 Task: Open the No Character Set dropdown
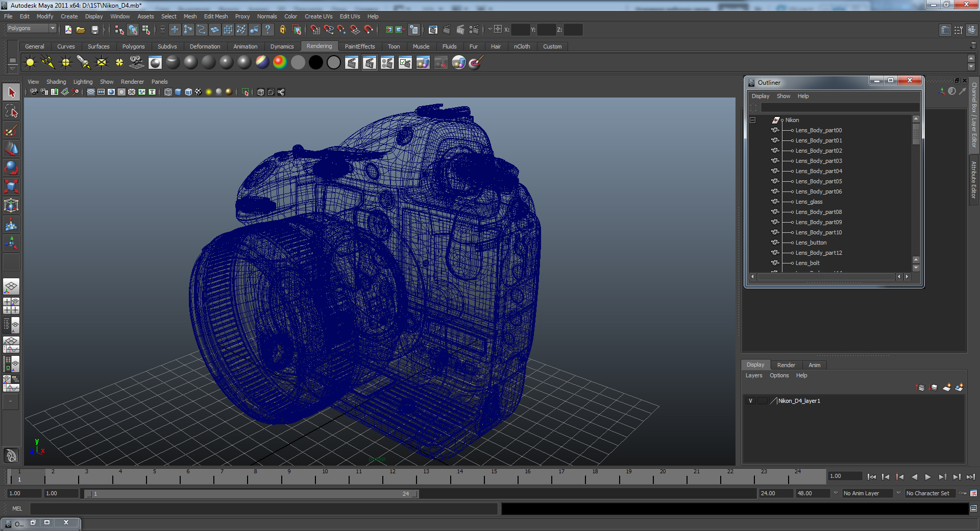pos(899,493)
